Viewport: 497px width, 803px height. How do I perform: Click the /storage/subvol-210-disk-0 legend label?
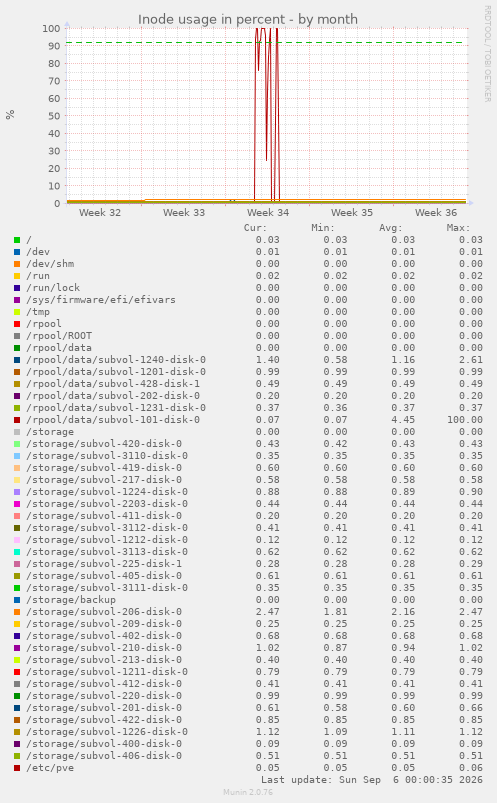pos(104,648)
